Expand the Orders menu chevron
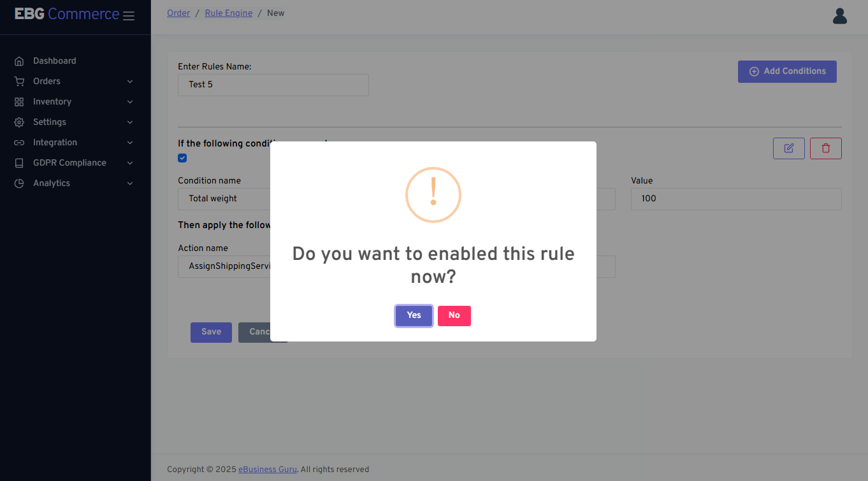 pyautogui.click(x=130, y=82)
